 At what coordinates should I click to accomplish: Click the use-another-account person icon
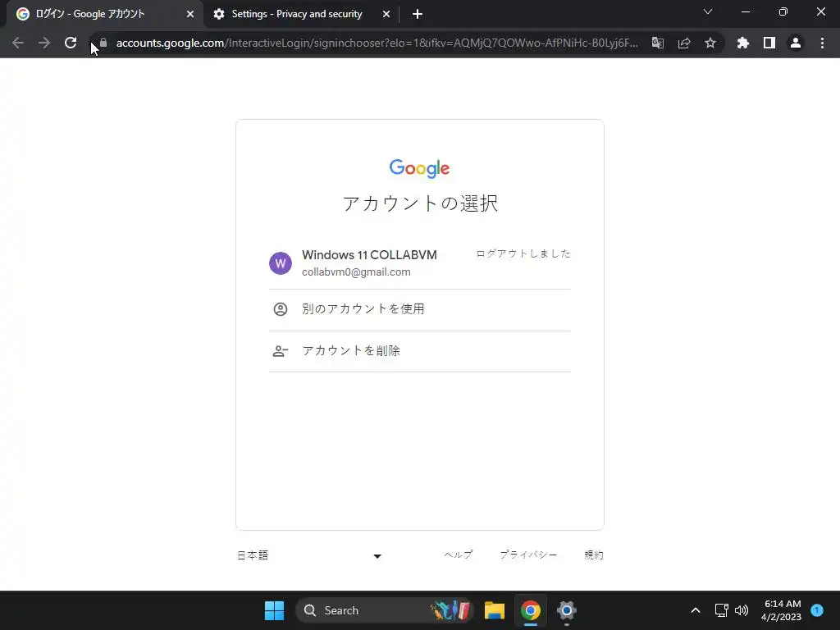(281, 309)
